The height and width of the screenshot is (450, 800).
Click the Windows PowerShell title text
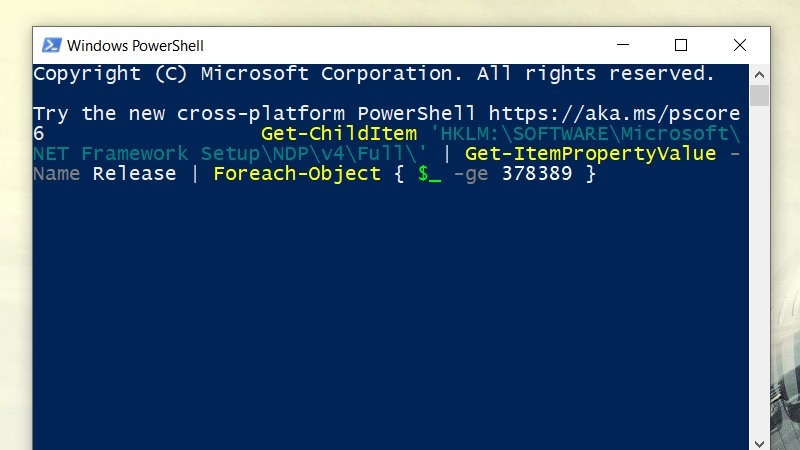click(135, 46)
